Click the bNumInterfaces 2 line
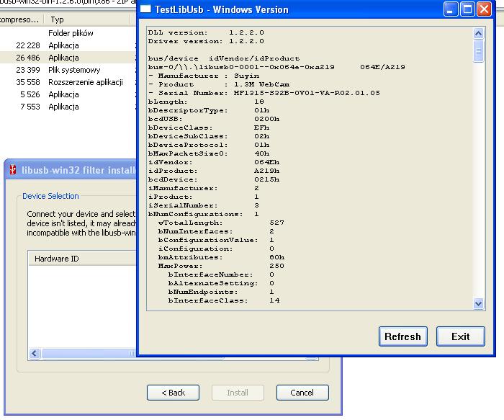504x420 pixels. point(216,231)
